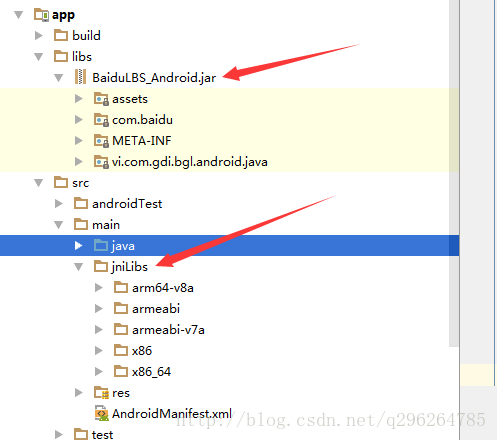This screenshot has width=497, height=440.
Task: Click the x86 folder icon
Action: tap(121, 350)
